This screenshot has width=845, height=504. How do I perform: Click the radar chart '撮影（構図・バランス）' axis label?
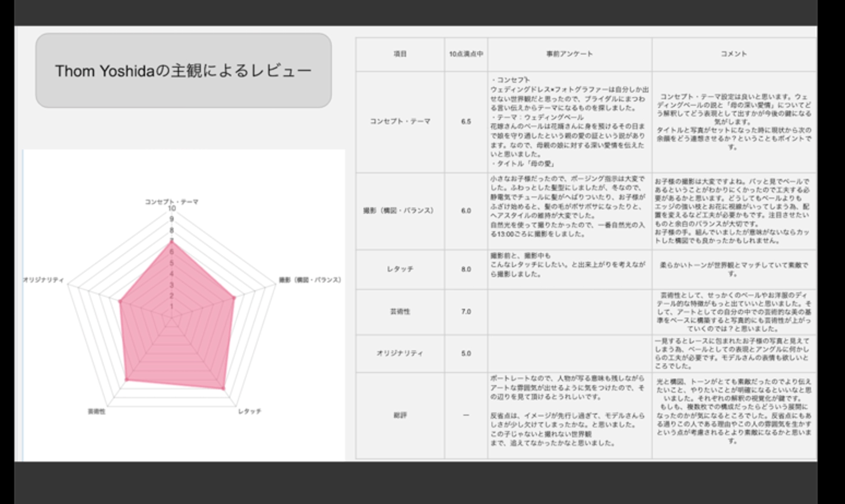click(x=310, y=280)
